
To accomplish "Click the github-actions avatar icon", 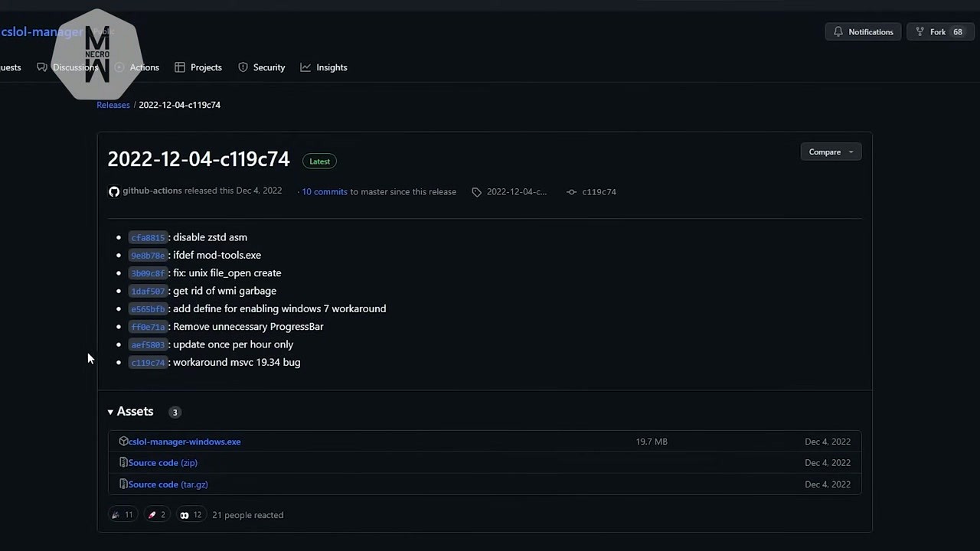I will (114, 191).
